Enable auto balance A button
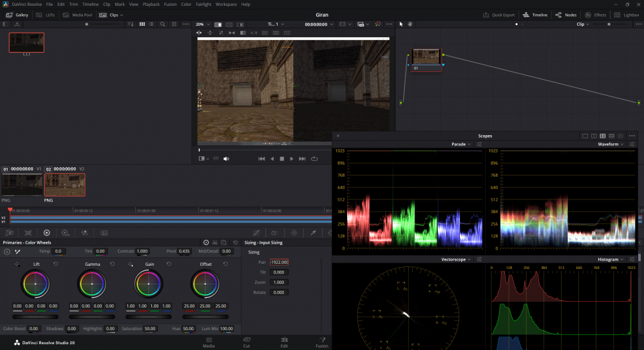This screenshot has width=644, height=350. 7,252
